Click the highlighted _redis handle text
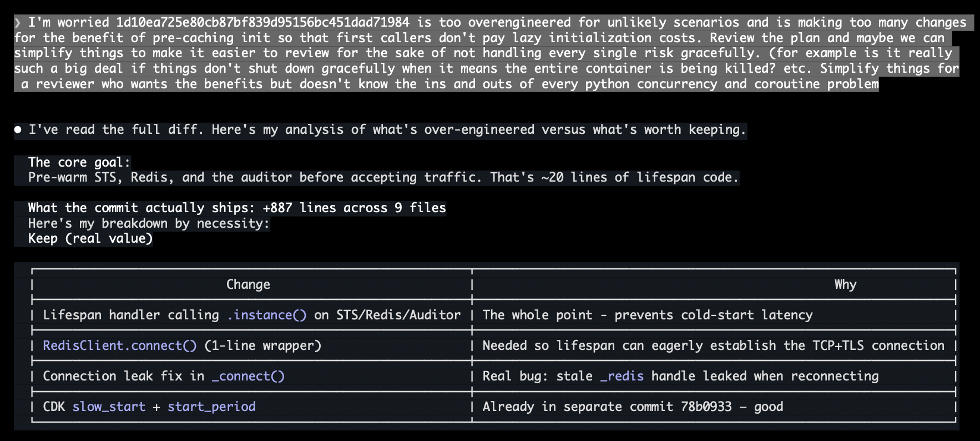Image resolution: width=980 pixels, height=441 pixels. pos(622,377)
